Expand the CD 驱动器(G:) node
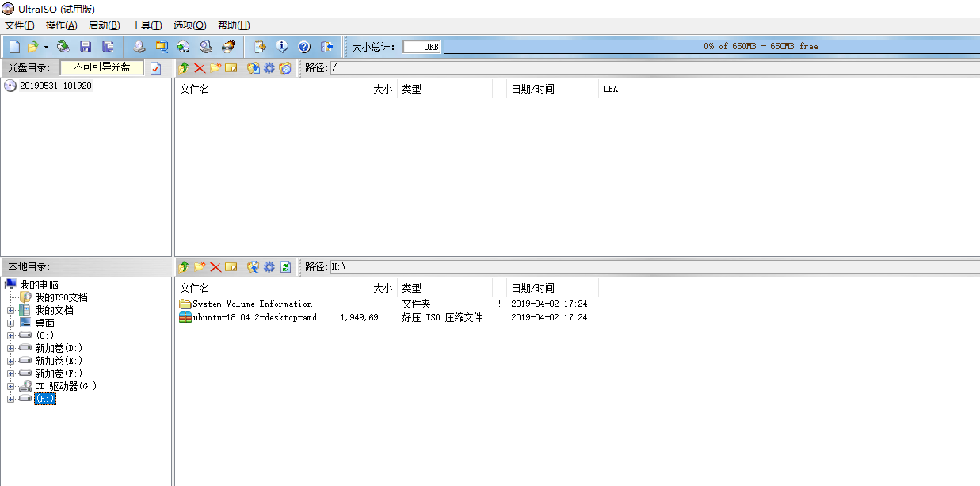The width and height of the screenshot is (980, 486). click(x=10, y=386)
